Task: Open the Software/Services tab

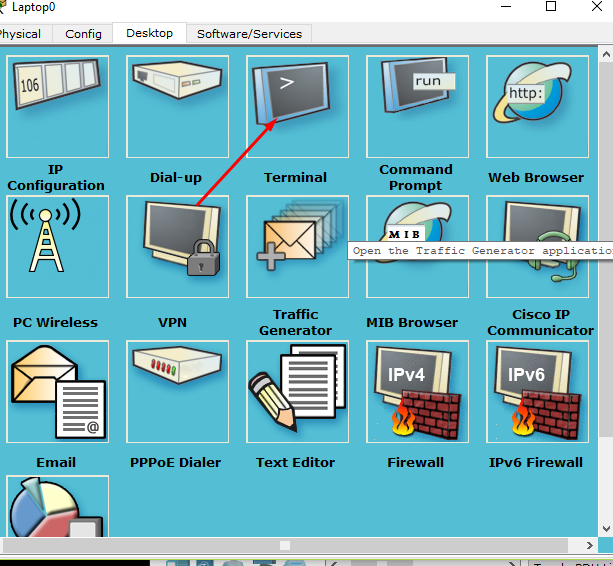Action: coord(249,34)
